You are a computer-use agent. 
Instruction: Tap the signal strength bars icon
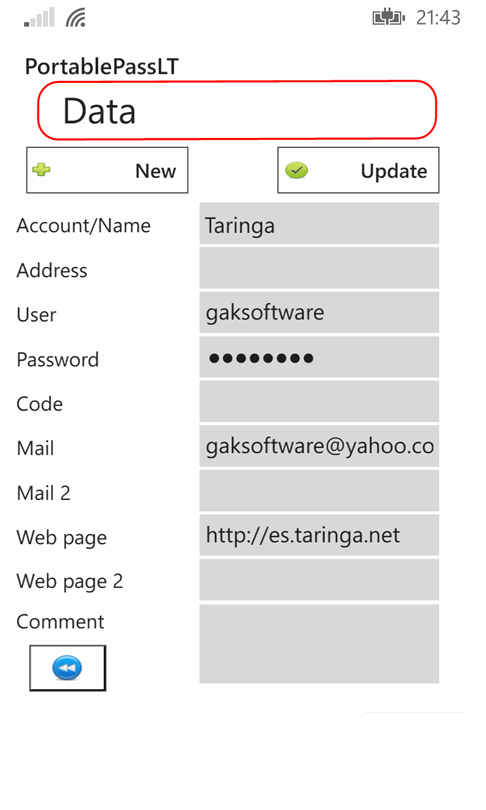pyautogui.click(x=39, y=18)
